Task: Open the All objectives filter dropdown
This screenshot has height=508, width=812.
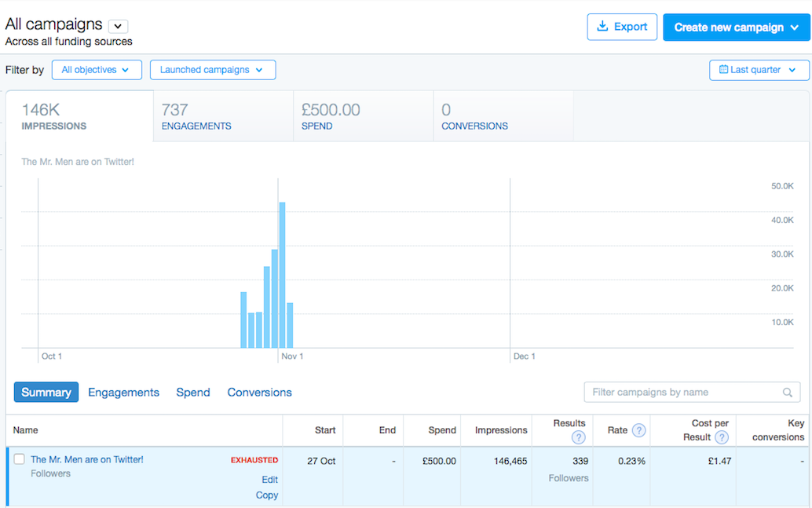Action: coord(97,70)
